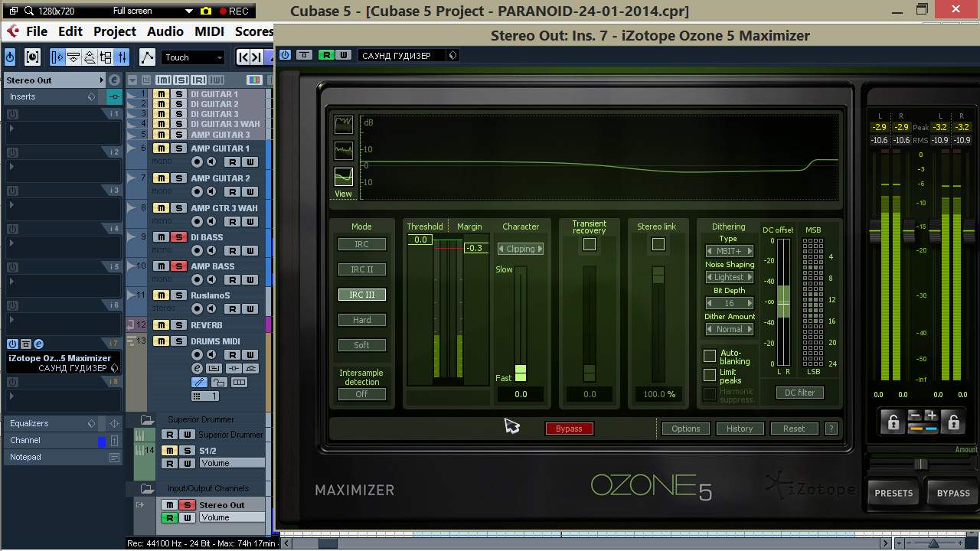This screenshot has width=980, height=551.
Task: Open the Project menu
Action: pos(115,31)
